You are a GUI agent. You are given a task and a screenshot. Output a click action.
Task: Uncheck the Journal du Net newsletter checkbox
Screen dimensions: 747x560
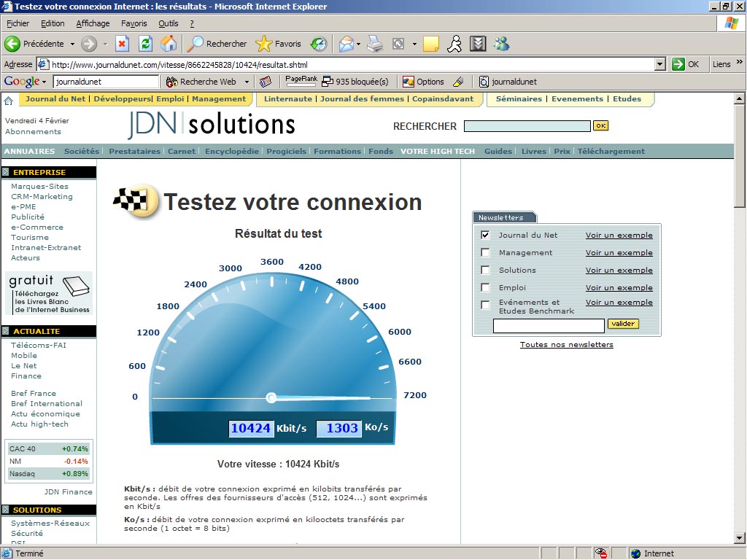click(485, 235)
